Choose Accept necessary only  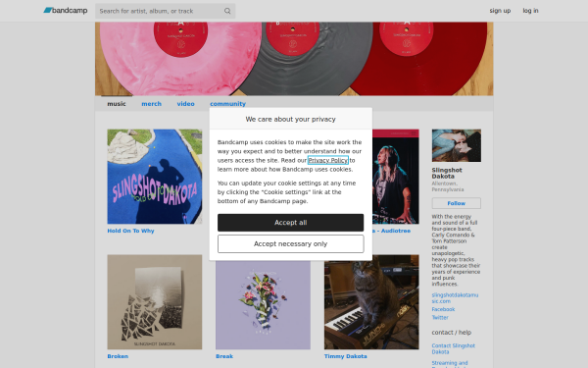click(291, 243)
